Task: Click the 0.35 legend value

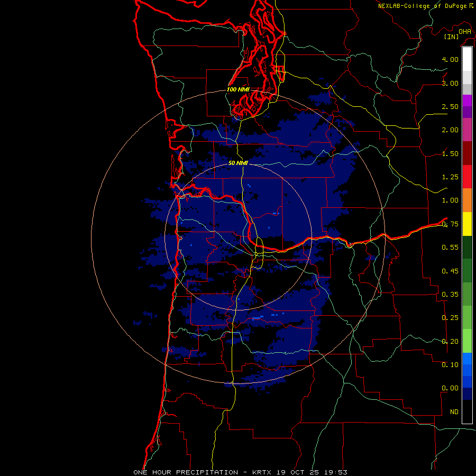Action: click(x=450, y=295)
